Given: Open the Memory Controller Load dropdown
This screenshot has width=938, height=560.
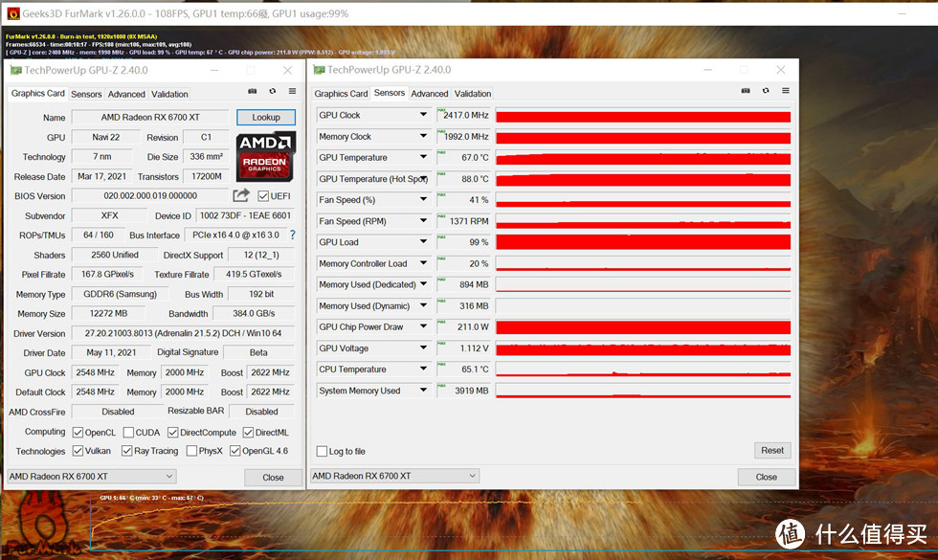Looking at the screenshot, I should (423, 263).
